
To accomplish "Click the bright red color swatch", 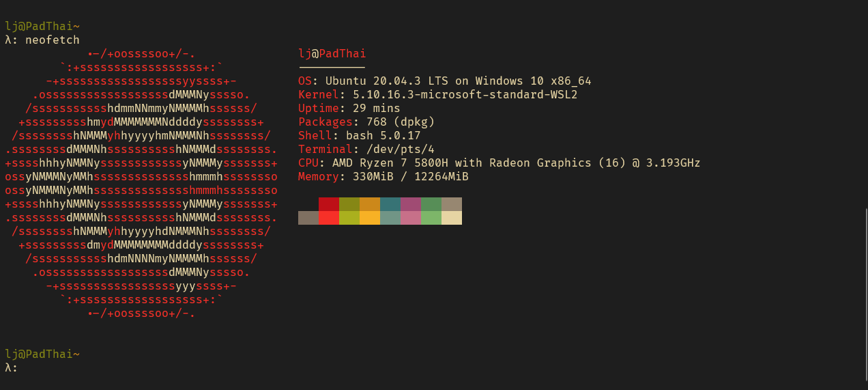I will (x=329, y=218).
